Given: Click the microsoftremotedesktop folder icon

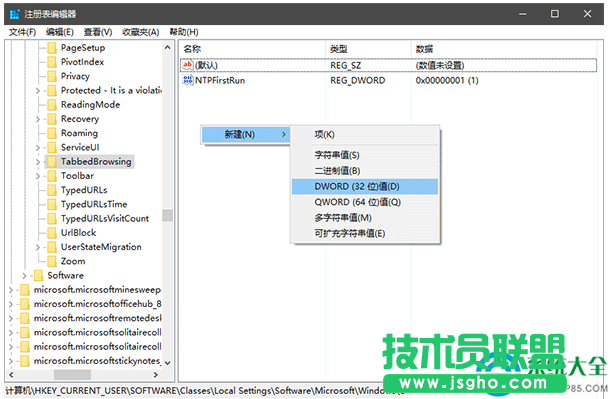Looking at the screenshot, I should 25,318.
